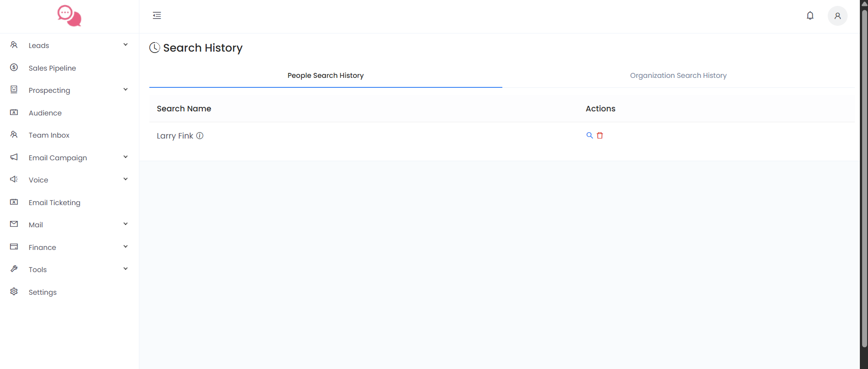Image resolution: width=868 pixels, height=369 pixels.
Task: Click the clock icon by Search History
Action: tap(155, 48)
